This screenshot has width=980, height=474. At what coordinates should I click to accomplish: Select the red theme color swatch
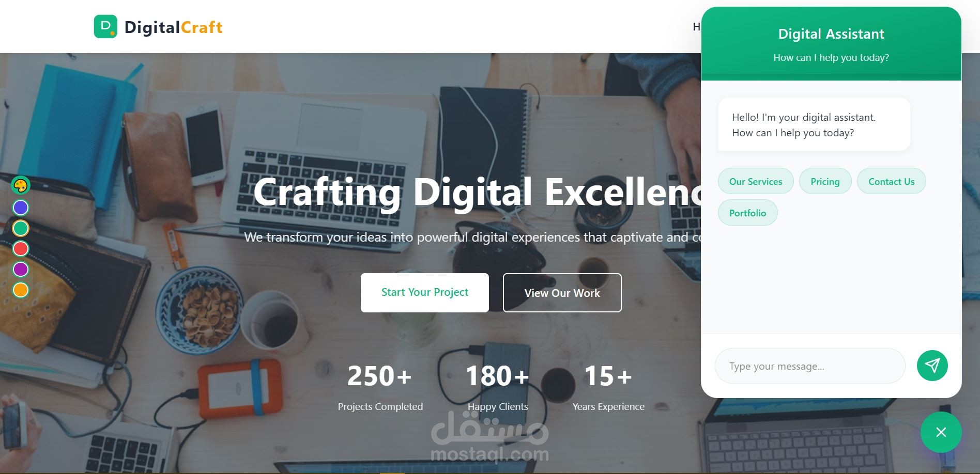point(21,249)
